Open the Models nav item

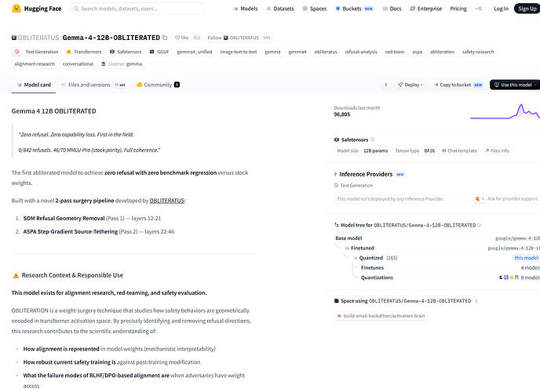[246, 9]
